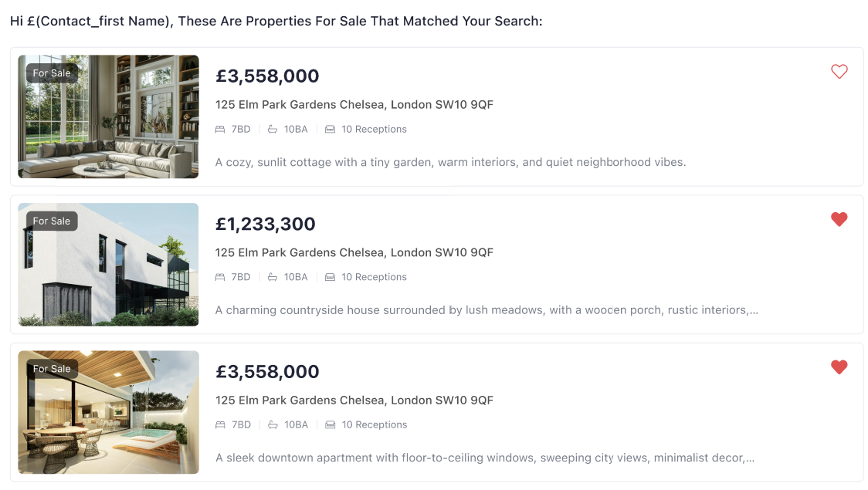Click the receptions sofa icon, first listing
Image resolution: width=868 pixels, height=490 pixels.
click(x=331, y=130)
